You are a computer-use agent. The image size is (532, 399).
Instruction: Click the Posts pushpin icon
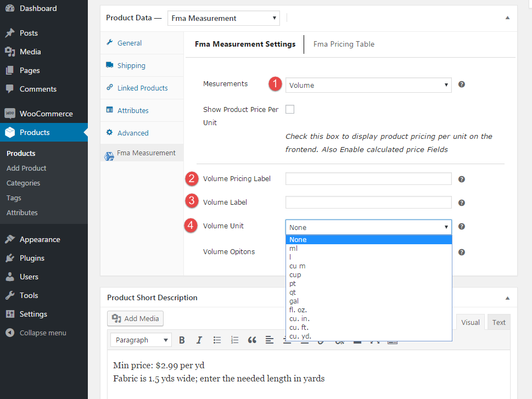click(10, 33)
